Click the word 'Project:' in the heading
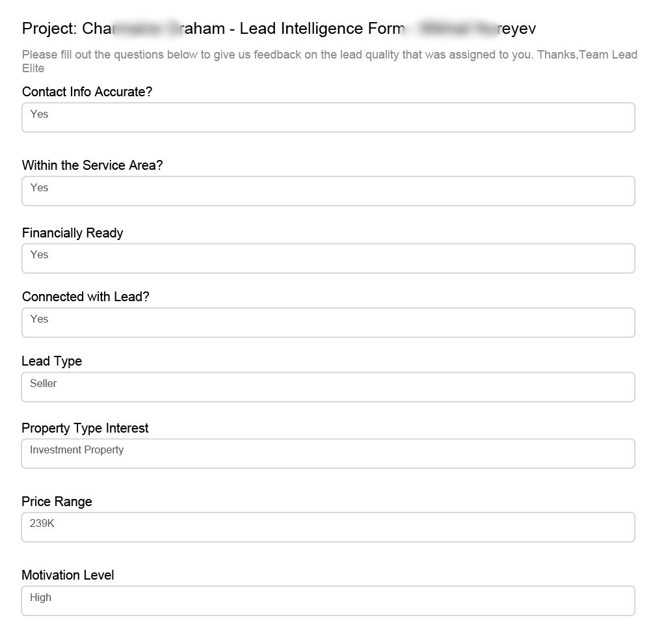Viewport: 666px width, 644px height. 50,29
